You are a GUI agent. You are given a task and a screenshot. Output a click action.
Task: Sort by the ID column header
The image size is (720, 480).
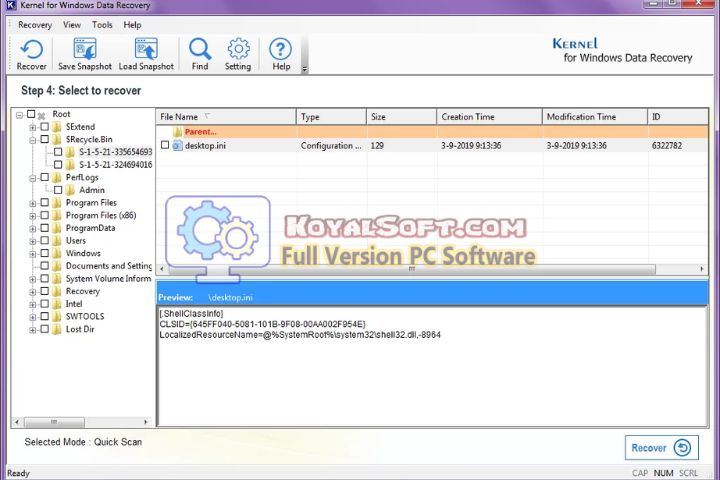coord(677,117)
